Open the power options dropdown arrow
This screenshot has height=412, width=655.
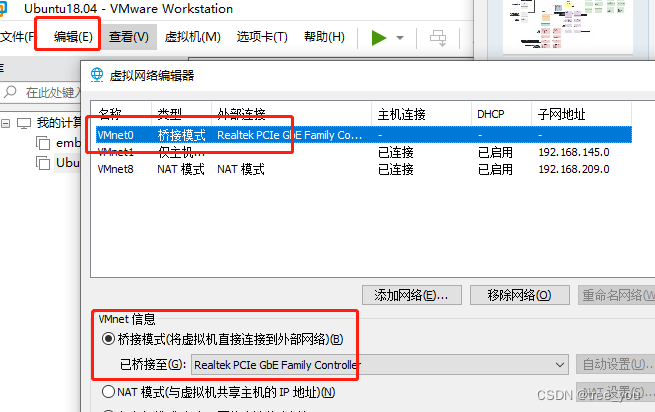[400, 38]
